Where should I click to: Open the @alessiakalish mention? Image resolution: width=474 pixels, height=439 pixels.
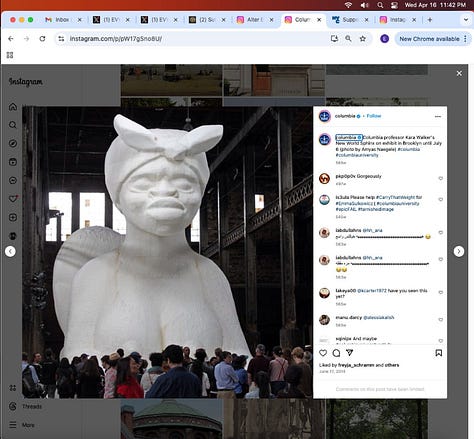click(379, 317)
